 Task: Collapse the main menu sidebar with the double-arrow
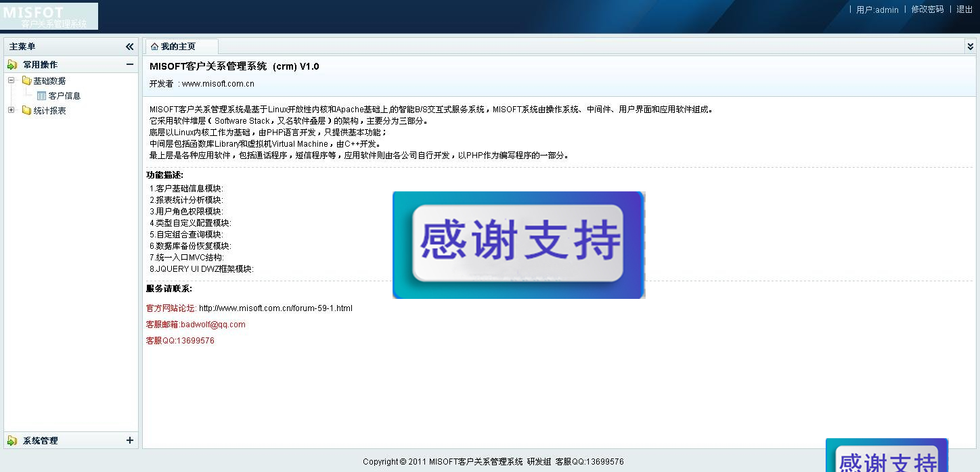coord(129,47)
